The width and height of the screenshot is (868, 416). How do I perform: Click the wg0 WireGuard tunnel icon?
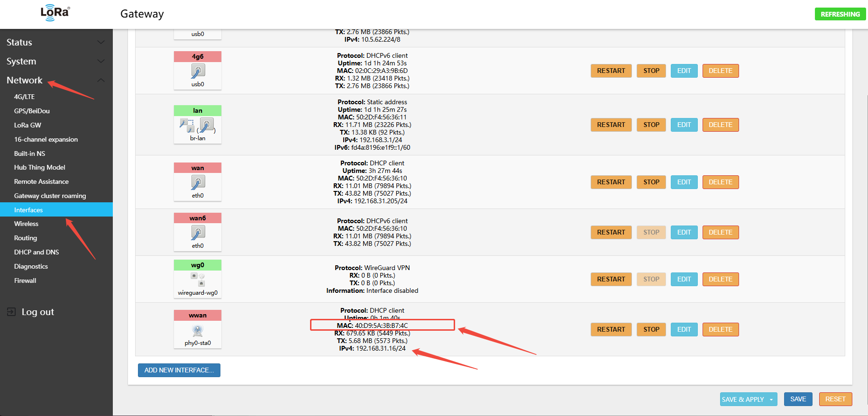pyautogui.click(x=198, y=280)
